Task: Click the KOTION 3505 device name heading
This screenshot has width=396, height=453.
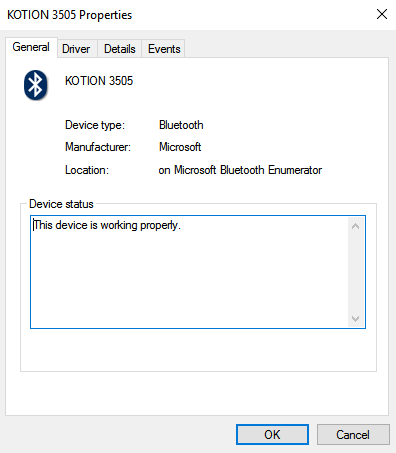Action: [99, 81]
